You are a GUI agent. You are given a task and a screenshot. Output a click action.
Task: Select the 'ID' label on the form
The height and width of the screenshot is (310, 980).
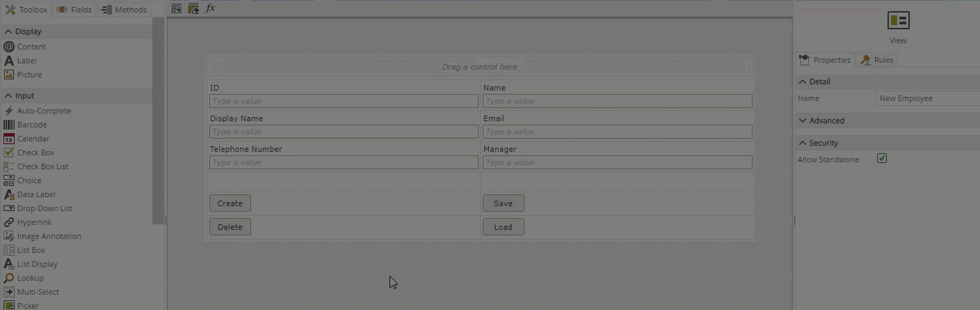(215, 88)
